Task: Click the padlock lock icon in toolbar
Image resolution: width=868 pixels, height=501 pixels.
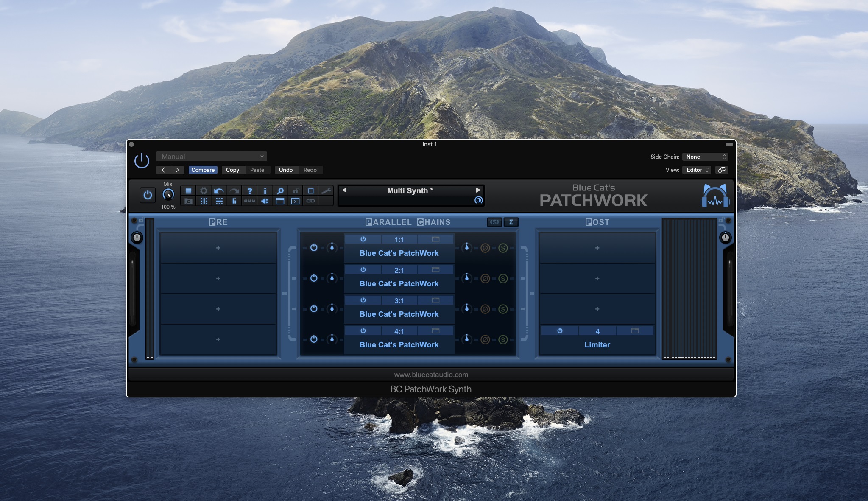Action: (296, 191)
